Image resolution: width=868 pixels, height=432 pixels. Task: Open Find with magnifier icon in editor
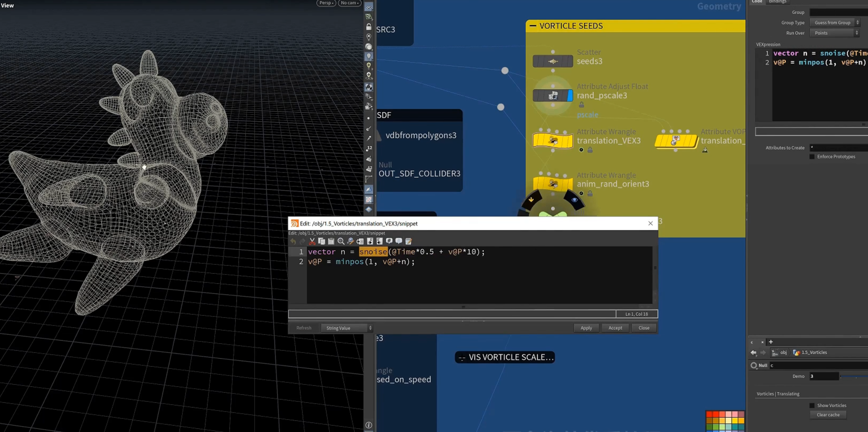[341, 241]
